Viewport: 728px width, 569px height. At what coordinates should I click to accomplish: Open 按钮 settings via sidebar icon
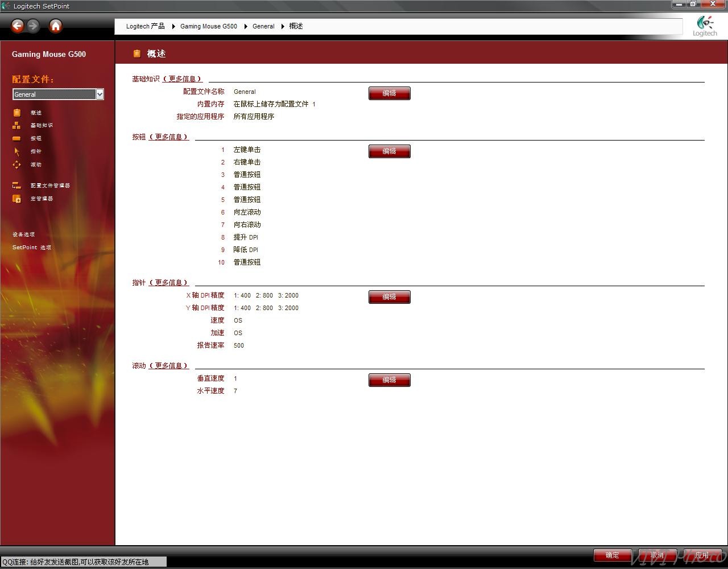(16, 138)
